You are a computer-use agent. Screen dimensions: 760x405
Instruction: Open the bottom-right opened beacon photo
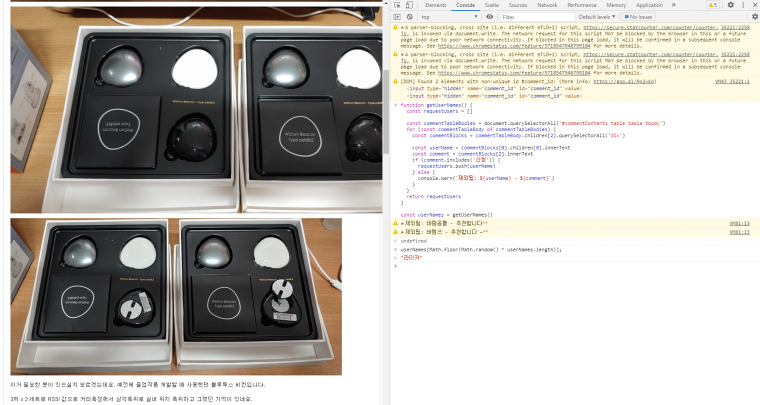coord(259,296)
